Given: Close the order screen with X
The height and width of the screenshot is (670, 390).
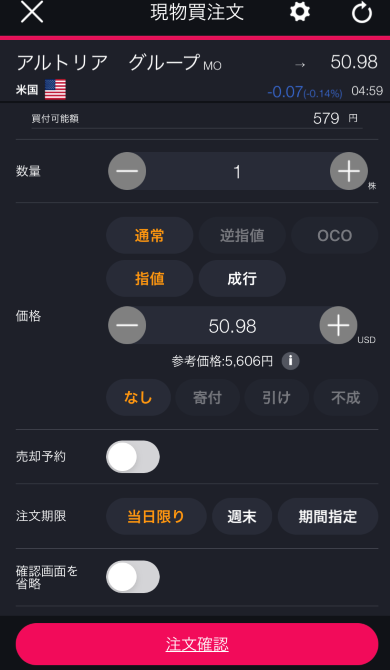Looking at the screenshot, I should pyautogui.click(x=32, y=12).
